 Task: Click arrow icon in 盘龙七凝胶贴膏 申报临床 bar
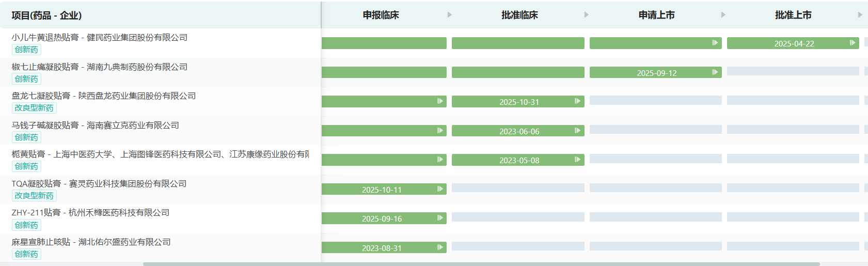440,101
